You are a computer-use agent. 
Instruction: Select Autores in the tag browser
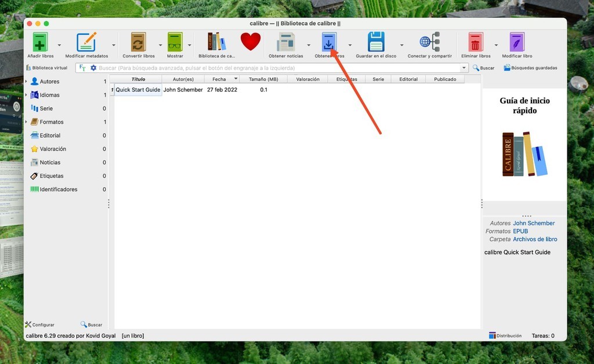tap(50, 81)
